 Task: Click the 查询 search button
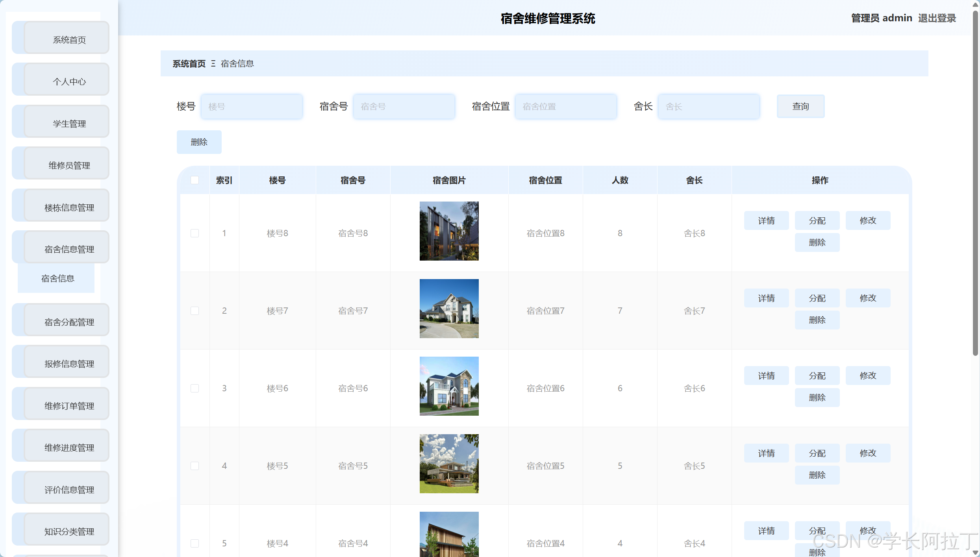[x=800, y=106]
